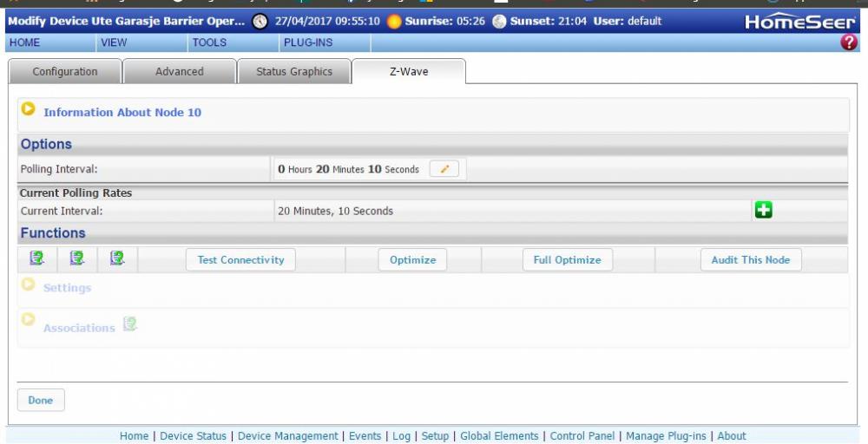Click the second document icon under Functions
Image resolution: width=868 pixels, height=444 pixels.
pos(76,258)
